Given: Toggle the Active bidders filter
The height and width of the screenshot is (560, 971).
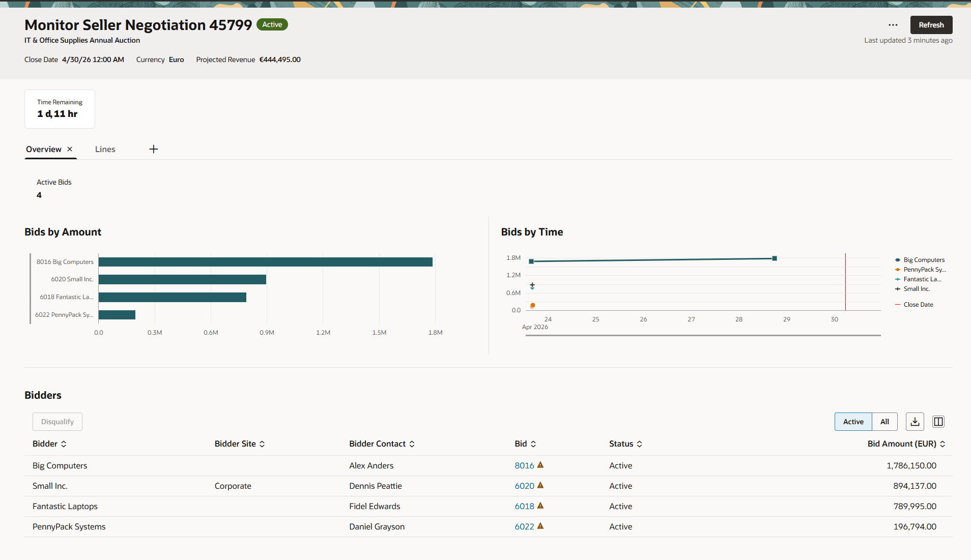Looking at the screenshot, I should coord(853,422).
